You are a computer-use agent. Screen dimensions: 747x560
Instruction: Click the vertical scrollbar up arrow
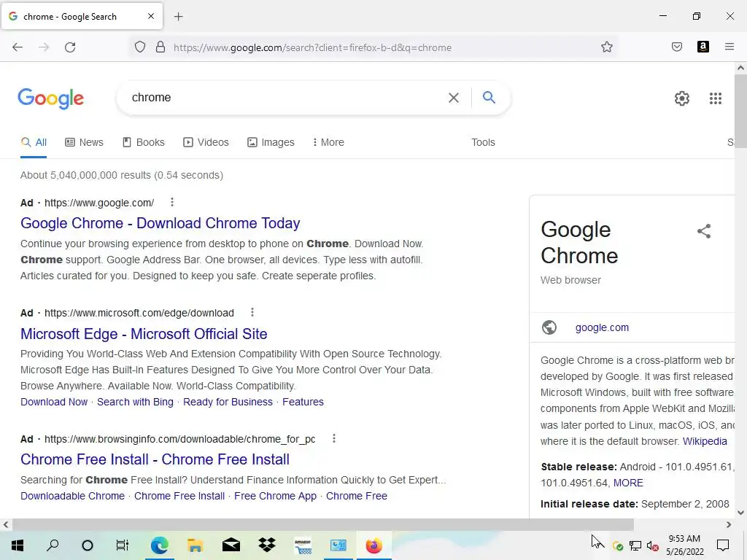(x=740, y=68)
